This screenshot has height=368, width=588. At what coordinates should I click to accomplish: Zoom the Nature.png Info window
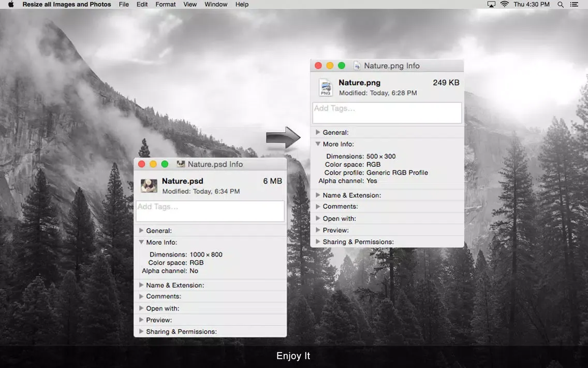342,66
